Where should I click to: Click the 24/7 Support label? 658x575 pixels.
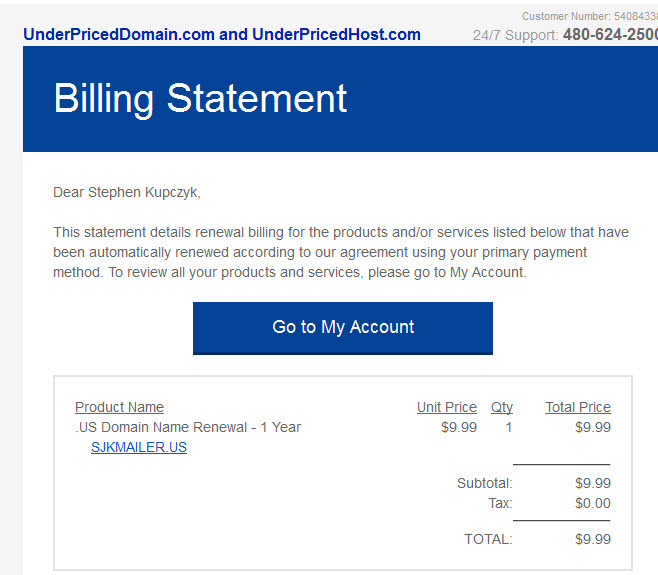click(515, 35)
